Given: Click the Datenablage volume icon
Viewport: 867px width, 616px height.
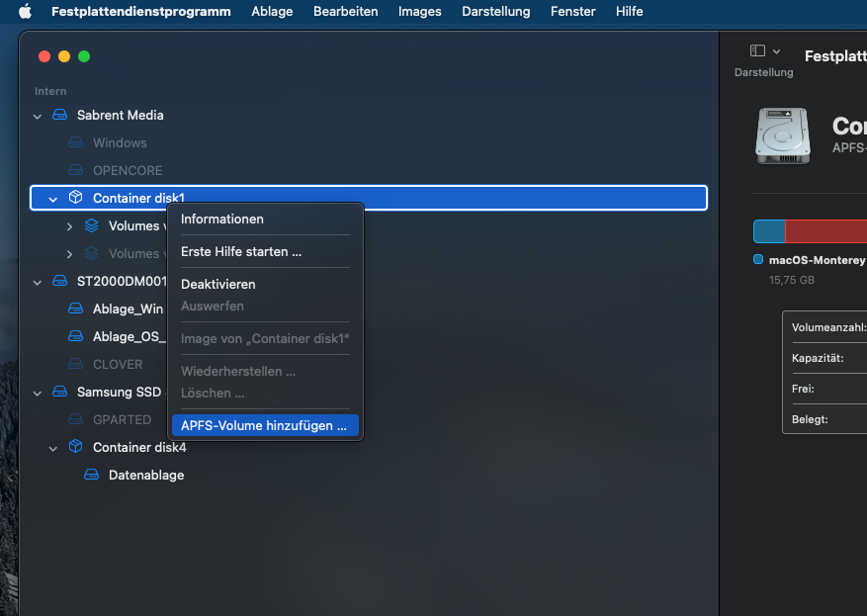Looking at the screenshot, I should tap(92, 475).
